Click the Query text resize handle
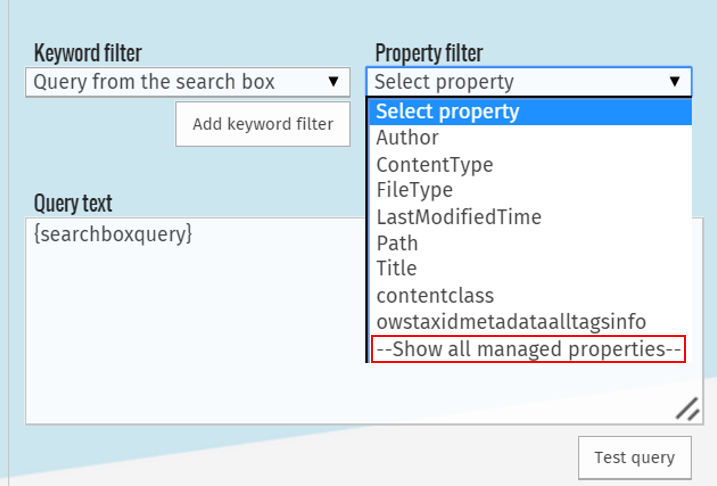Image resolution: width=717 pixels, height=486 pixels. click(687, 409)
